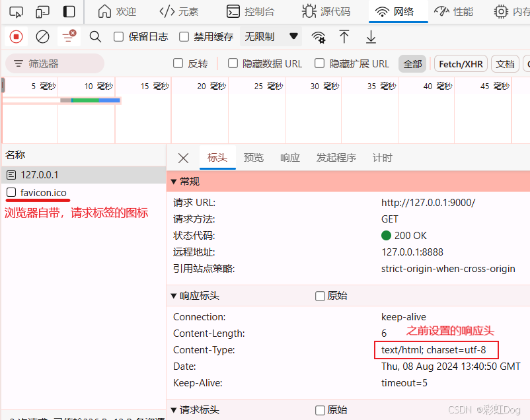This screenshot has width=530, height=420.
Task: Export the network log as HAR
Action: pos(371,37)
